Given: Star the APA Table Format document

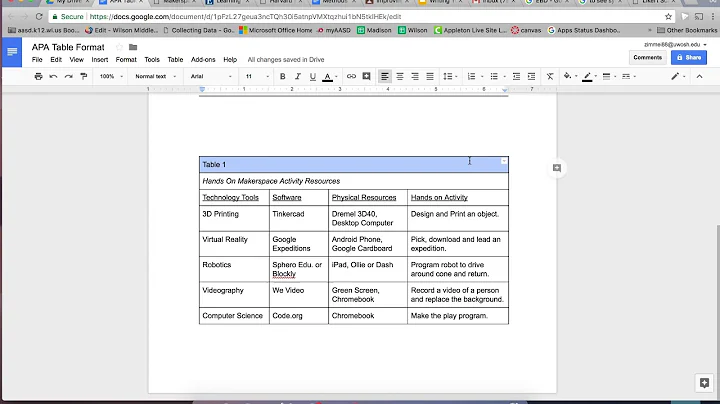Looking at the screenshot, I should click(x=119, y=47).
